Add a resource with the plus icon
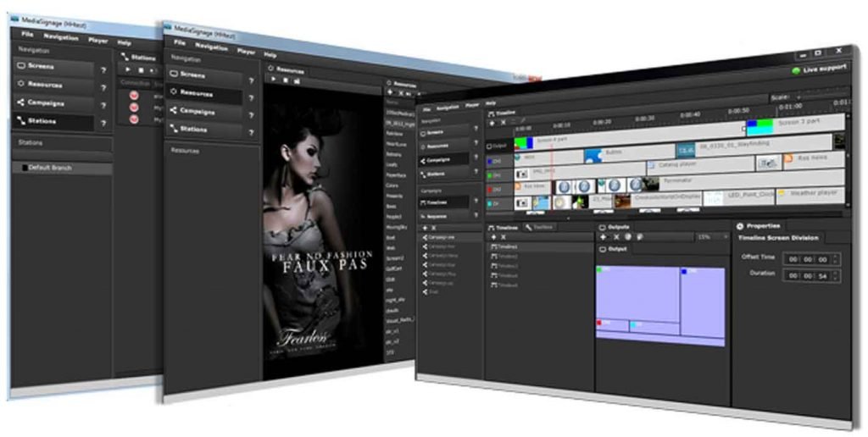The height and width of the screenshot is (437, 868). [x=390, y=92]
